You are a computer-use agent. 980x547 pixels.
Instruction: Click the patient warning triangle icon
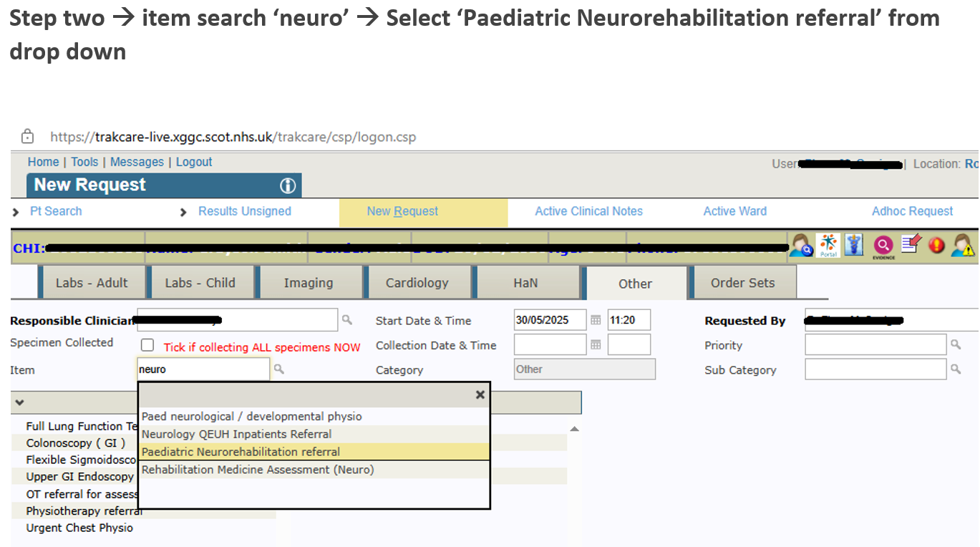point(963,246)
